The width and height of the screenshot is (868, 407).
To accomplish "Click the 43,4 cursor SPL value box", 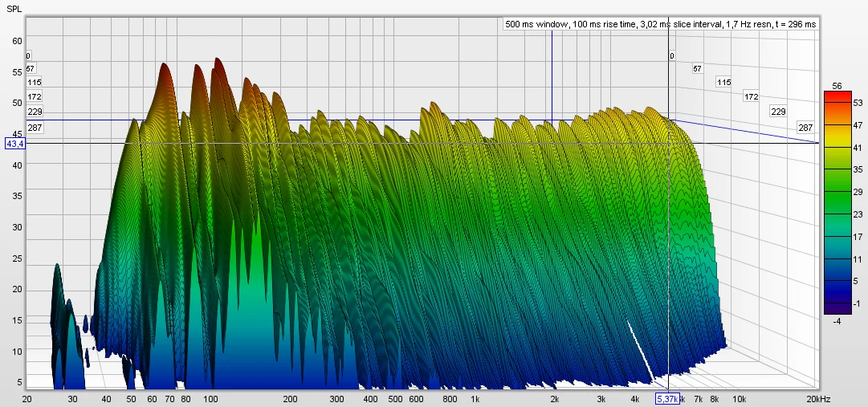I will point(15,144).
